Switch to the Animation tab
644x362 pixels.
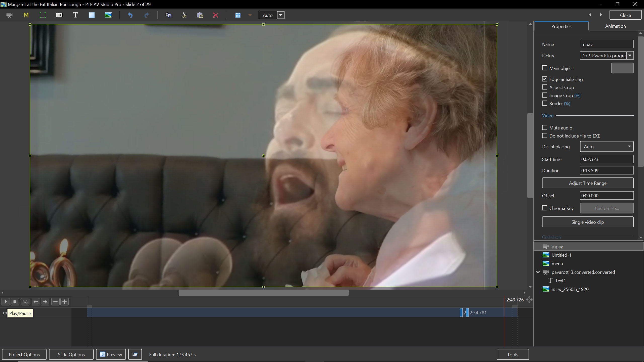[615, 26]
